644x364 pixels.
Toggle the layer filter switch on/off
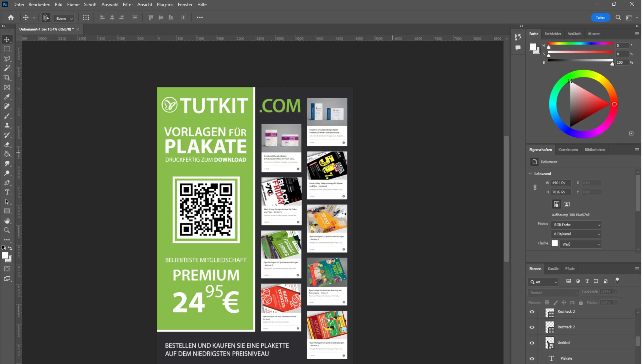pyautogui.click(x=617, y=281)
